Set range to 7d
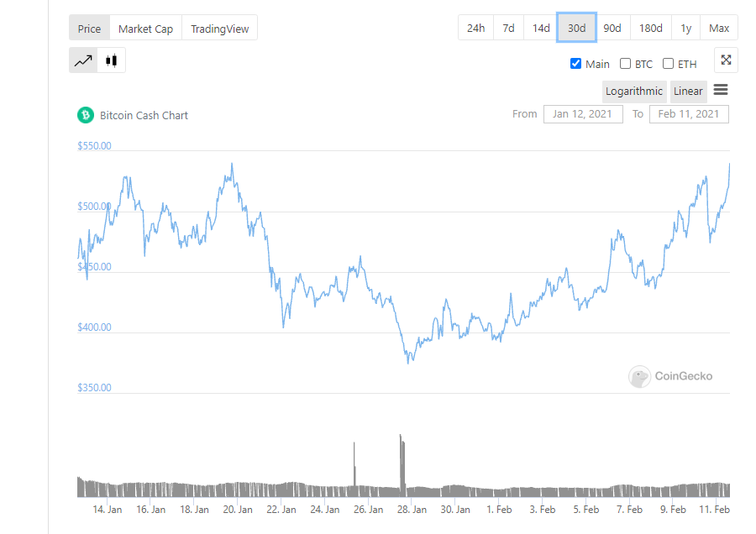The height and width of the screenshot is (534, 756). (509, 28)
